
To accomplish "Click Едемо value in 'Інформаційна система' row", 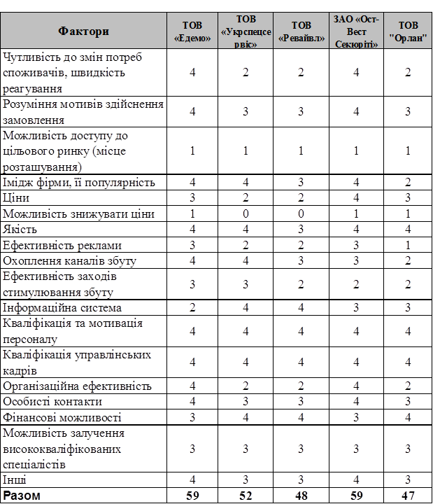I will pyautogui.click(x=192, y=307).
